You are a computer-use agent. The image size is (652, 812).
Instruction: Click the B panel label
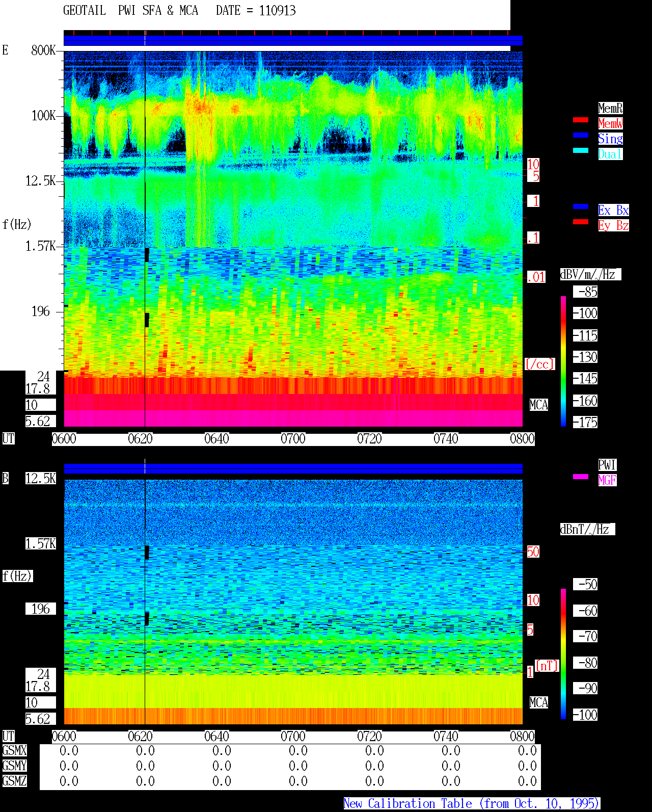click(x=5, y=478)
